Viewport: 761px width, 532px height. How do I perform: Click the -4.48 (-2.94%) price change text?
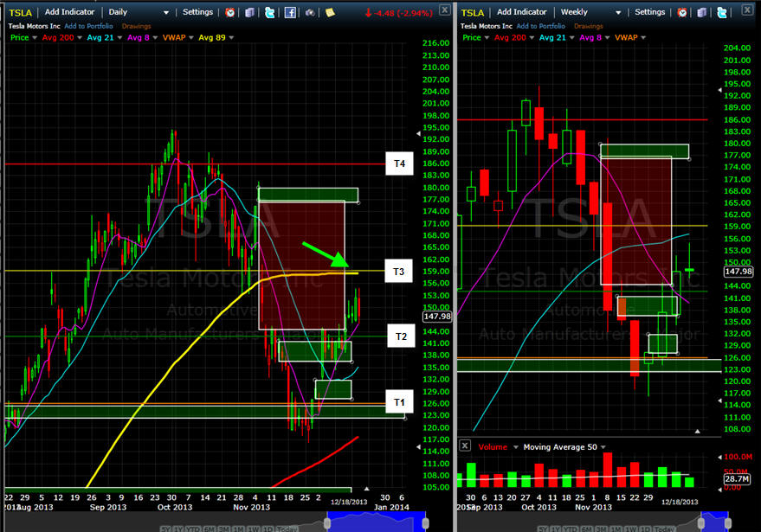(398, 13)
